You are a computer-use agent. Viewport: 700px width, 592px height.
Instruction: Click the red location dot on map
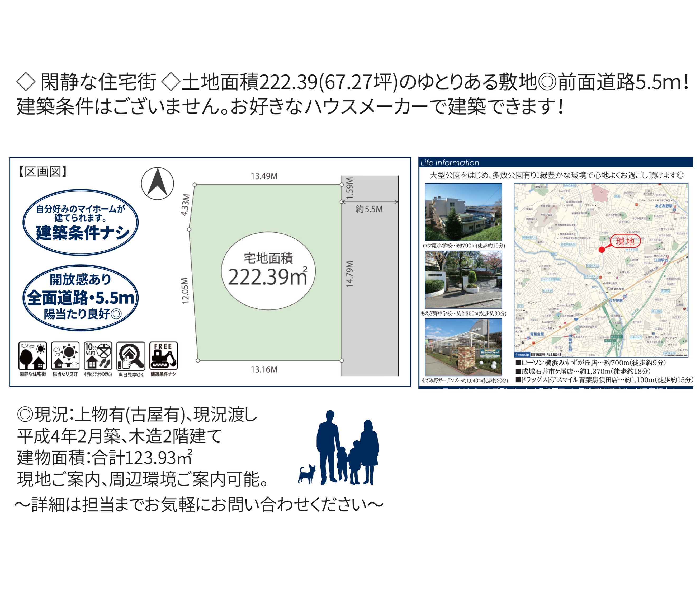pyautogui.click(x=601, y=250)
